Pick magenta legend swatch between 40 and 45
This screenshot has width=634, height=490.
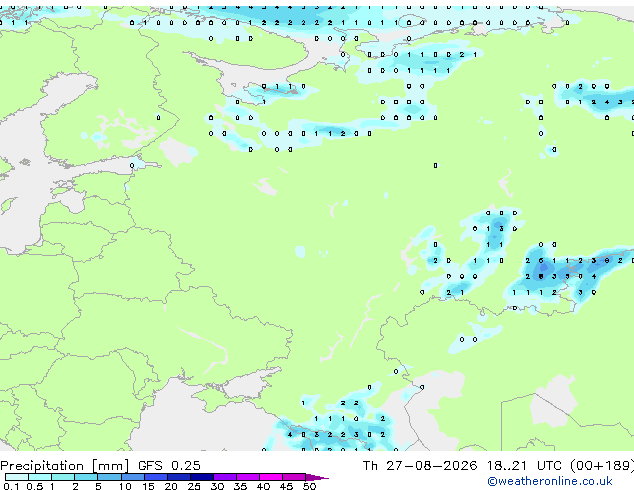pos(271,477)
